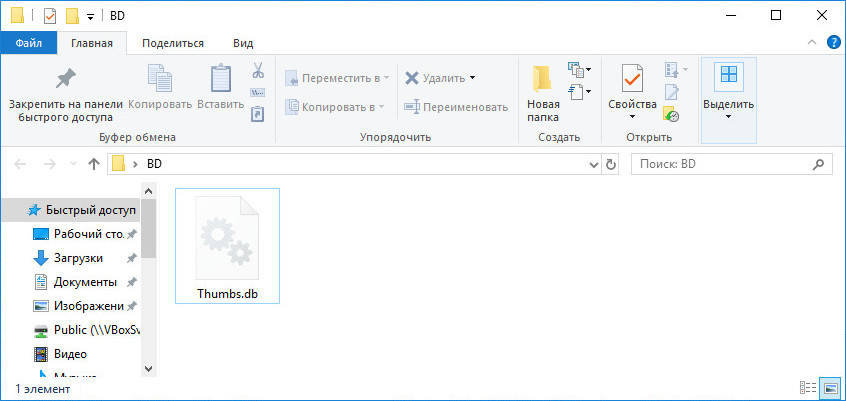Screen dimensions: 846x401
Task: Click the forward navigation arrow
Action: pos(49,164)
